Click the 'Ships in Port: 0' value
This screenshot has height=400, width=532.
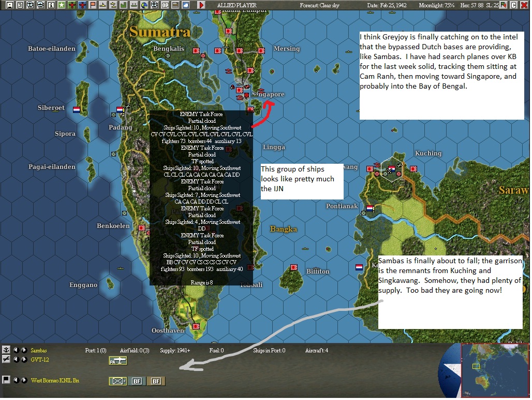269,350
